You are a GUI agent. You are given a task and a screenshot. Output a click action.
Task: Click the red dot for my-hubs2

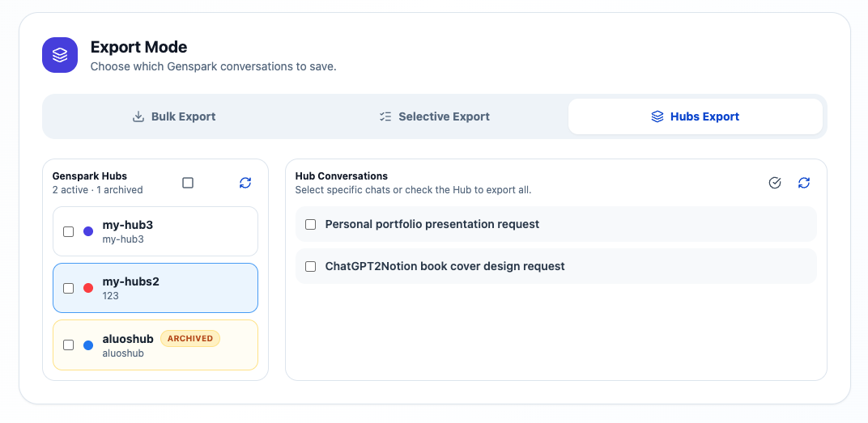88,288
